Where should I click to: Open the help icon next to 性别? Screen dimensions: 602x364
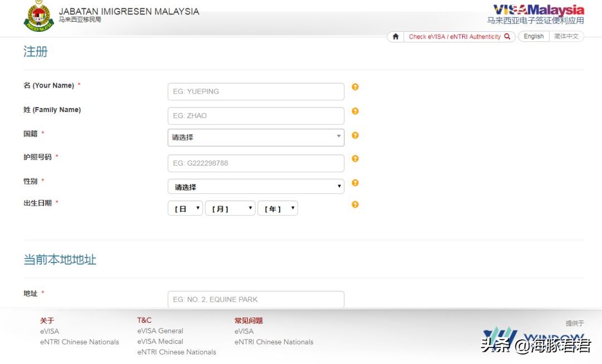pos(355,182)
